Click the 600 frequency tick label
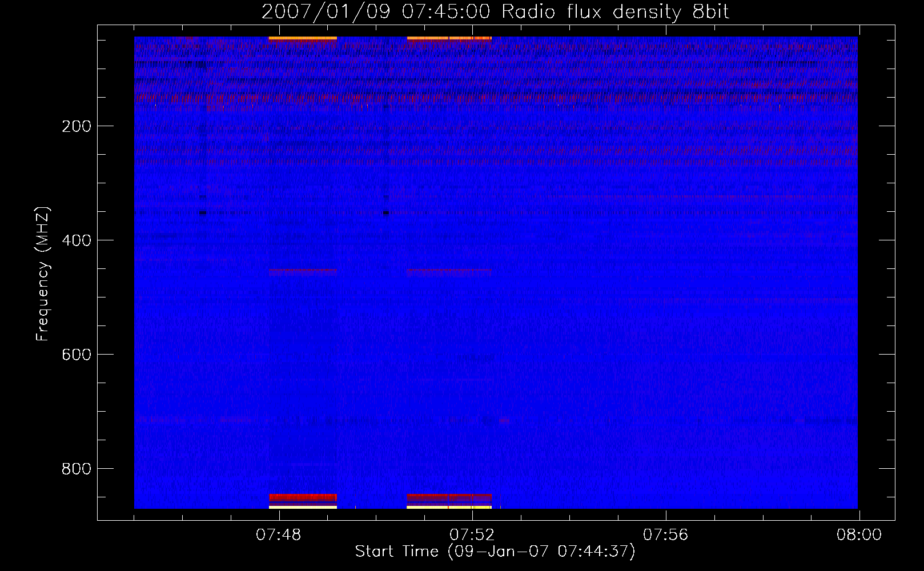Viewport: 924px width, 571px height. click(77, 355)
